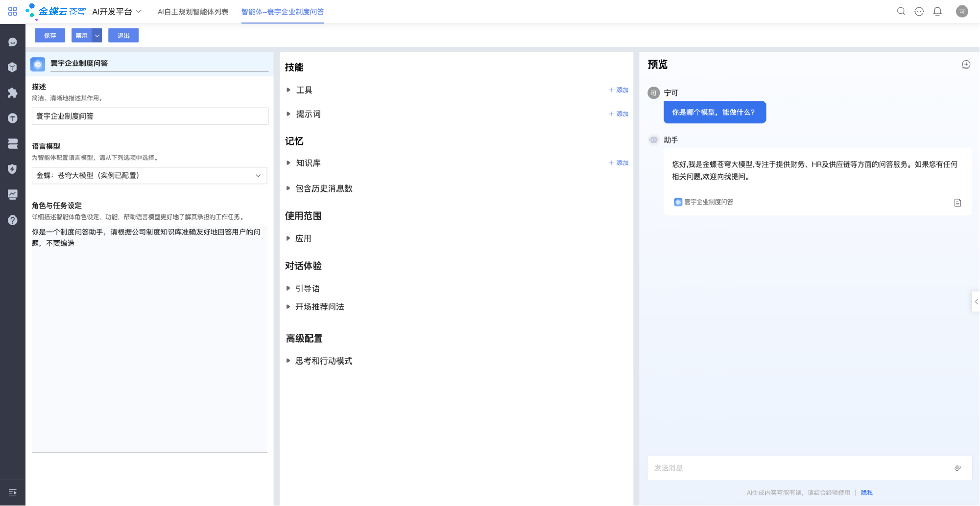Open the stacked database icon in sidebar
This screenshot has height=506, width=980.
tap(13, 144)
